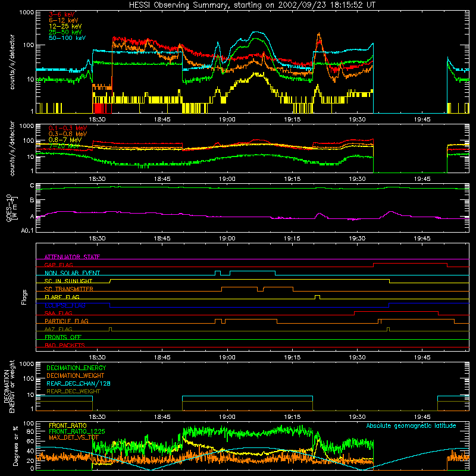
Task: Click the 18:30 tick label under flags panel
Action: tap(97, 358)
